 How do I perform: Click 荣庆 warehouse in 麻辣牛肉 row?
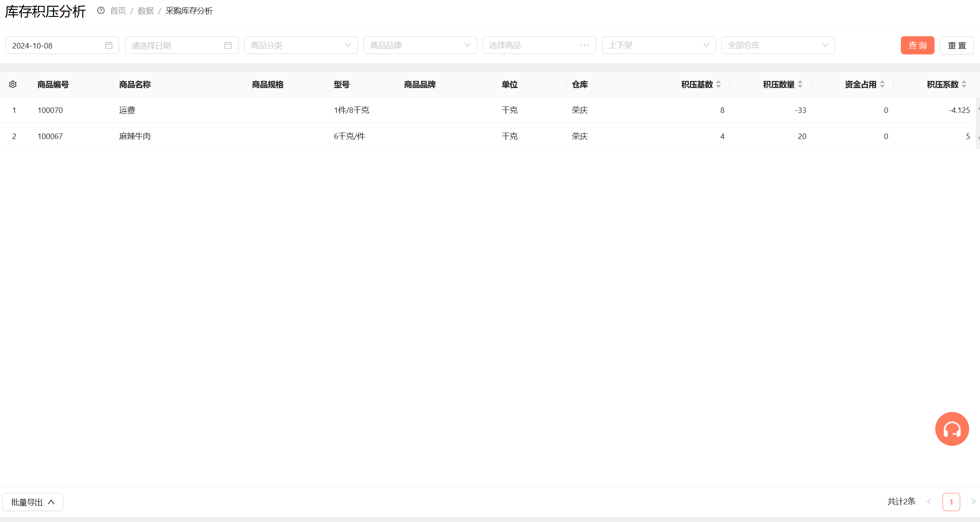(x=580, y=136)
